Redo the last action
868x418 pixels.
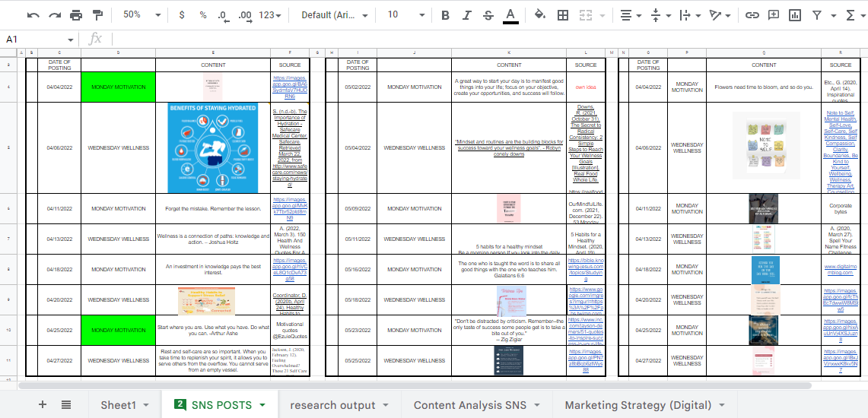pyautogui.click(x=54, y=15)
